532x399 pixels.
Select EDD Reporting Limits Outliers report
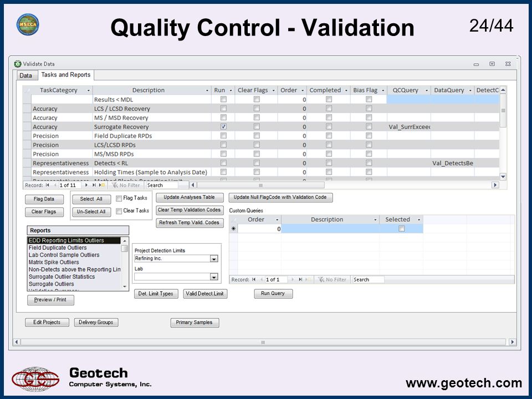74,240
